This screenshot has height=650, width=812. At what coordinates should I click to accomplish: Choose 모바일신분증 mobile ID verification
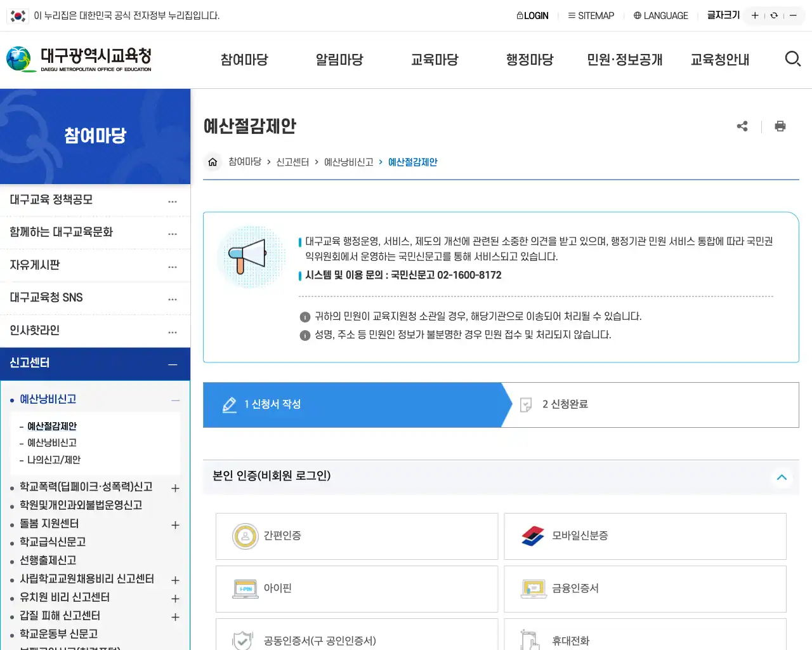(645, 536)
